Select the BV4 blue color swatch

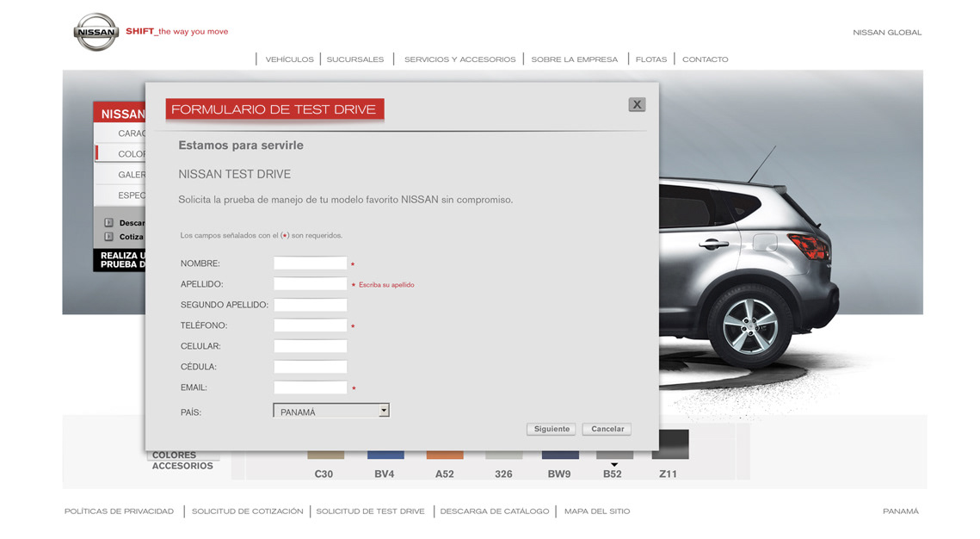[385, 455]
